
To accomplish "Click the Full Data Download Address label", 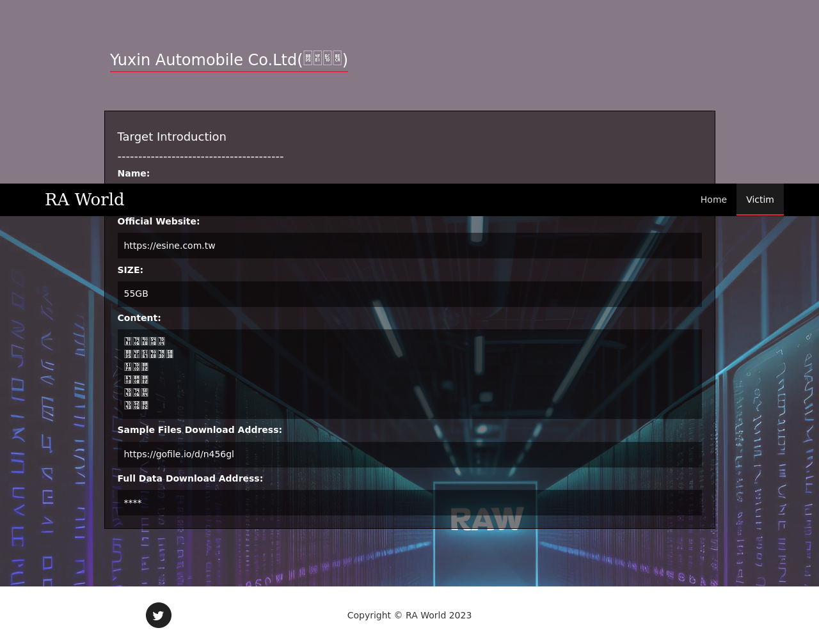I will click(190, 478).
